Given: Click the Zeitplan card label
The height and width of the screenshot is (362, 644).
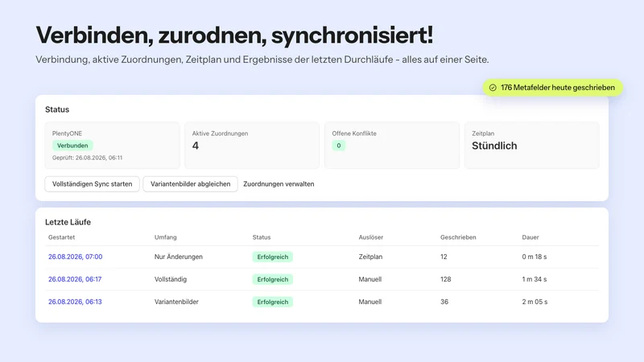Looking at the screenshot, I should 483,134.
